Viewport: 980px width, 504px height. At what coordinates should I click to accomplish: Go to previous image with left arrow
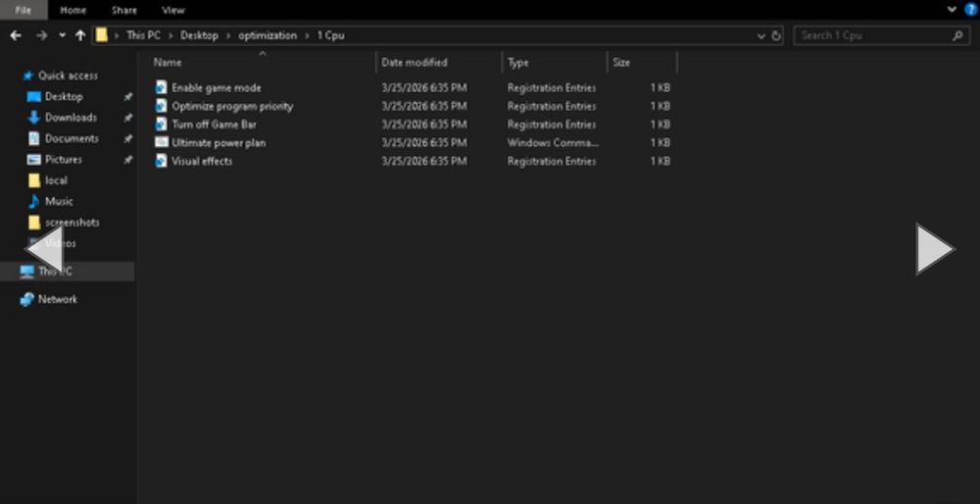pos(46,249)
